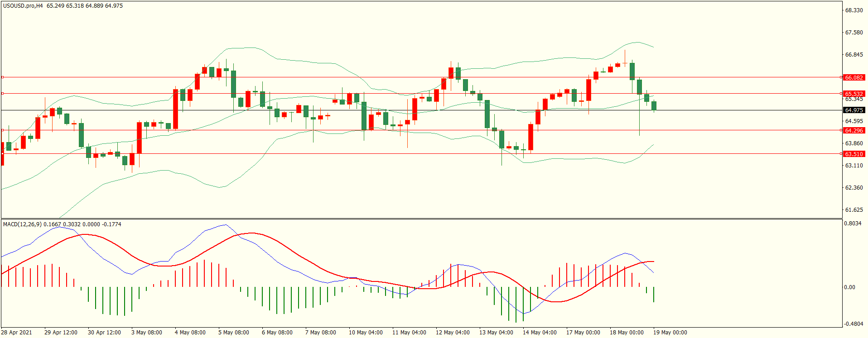Click the 64.595 value on price scale
Screen dimensions: 868x338
854,121
